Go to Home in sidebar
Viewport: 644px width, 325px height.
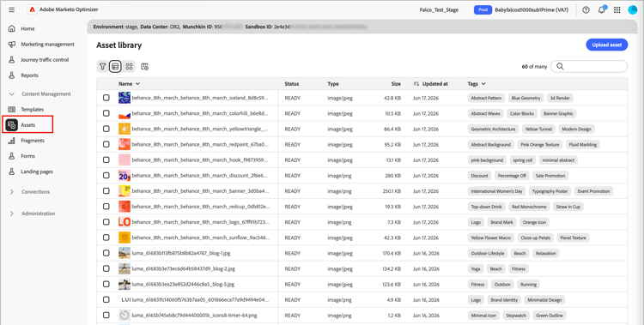tap(27, 28)
